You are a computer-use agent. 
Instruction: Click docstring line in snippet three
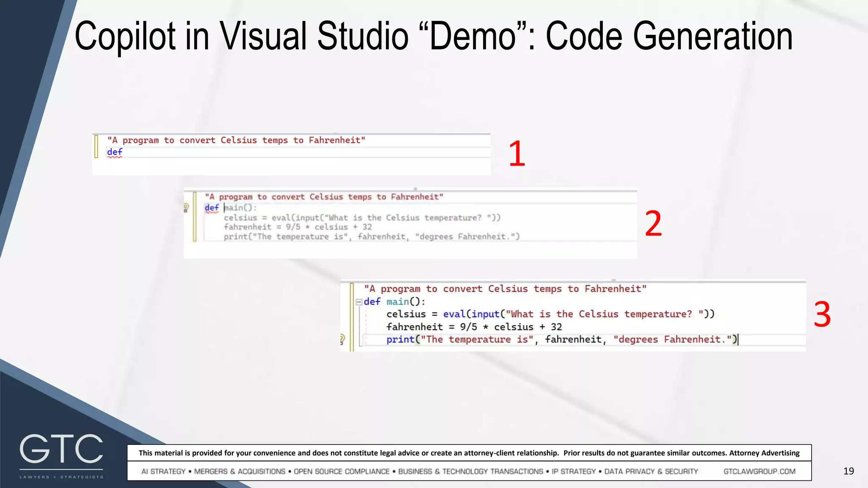pyautogui.click(x=505, y=289)
